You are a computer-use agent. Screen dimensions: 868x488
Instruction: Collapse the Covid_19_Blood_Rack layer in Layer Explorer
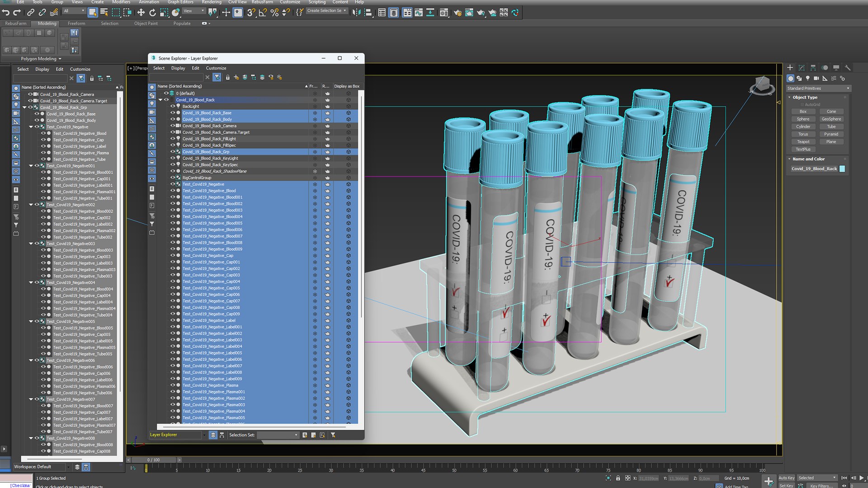pyautogui.click(x=160, y=100)
